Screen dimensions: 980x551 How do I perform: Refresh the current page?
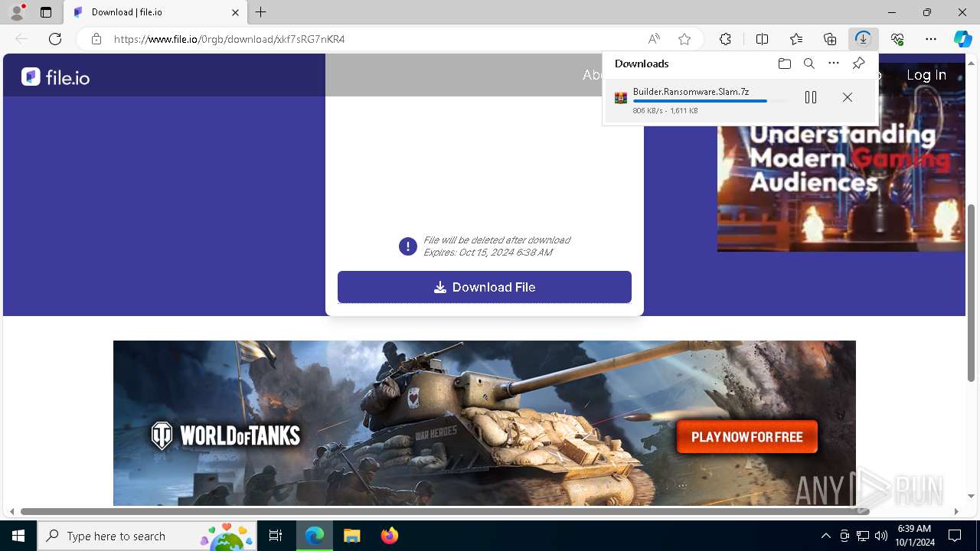pyautogui.click(x=55, y=39)
